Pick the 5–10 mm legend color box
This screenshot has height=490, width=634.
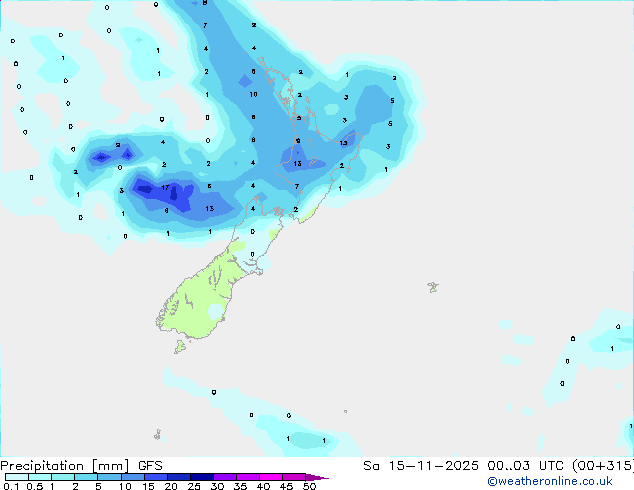[x=109, y=477]
